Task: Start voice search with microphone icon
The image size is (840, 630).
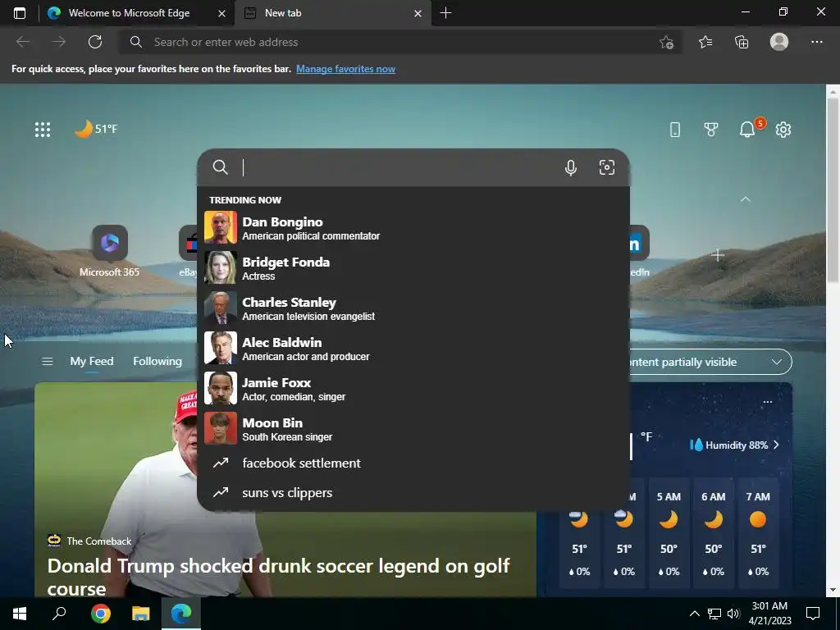Action: point(571,167)
